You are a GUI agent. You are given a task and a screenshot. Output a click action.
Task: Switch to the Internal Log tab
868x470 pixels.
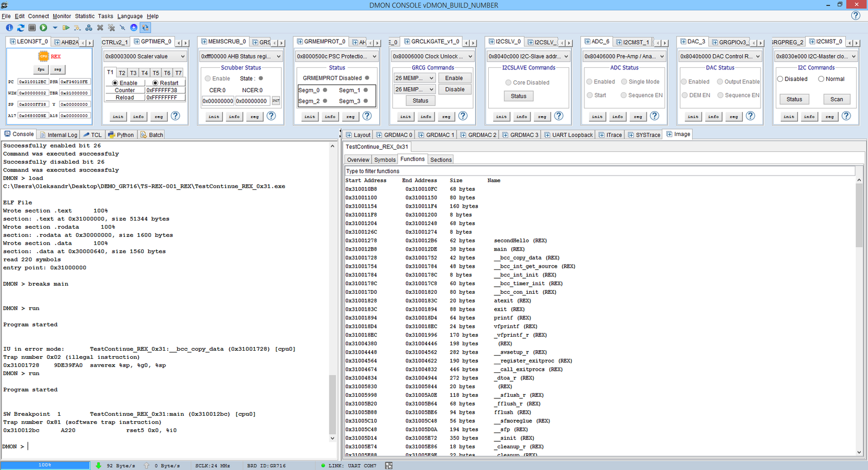pyautogui.click(x=58, y=135)
